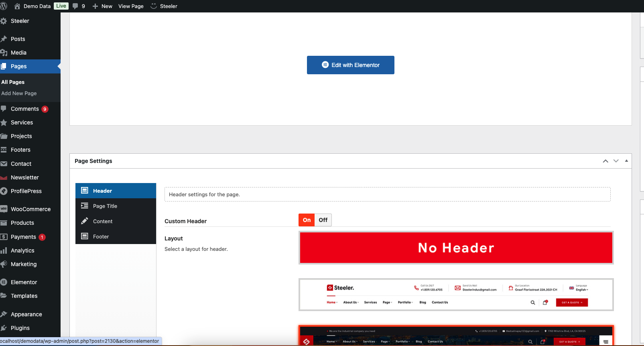Open Marketing megaphone icon

[x=4, y=264]
